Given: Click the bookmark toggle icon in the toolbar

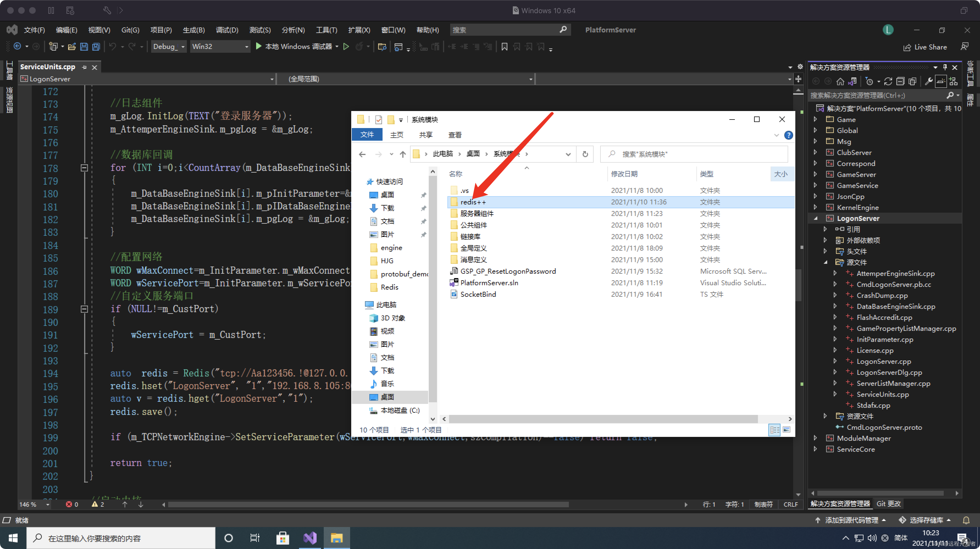Looking at the screenshot, I should click(x=504, y=47).
